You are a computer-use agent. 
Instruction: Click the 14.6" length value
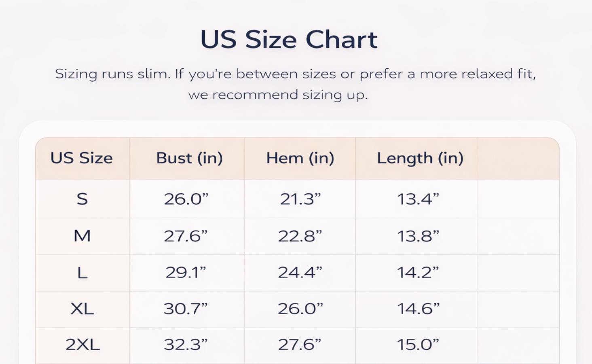tap(418, 309)
